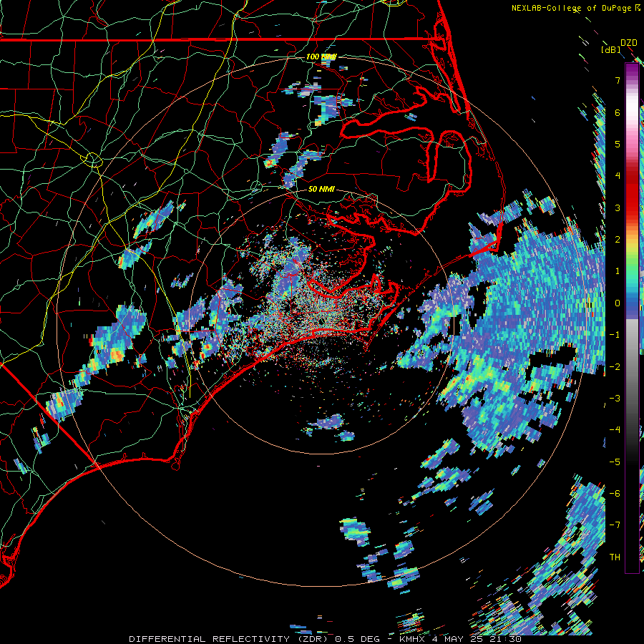Select the 6 dB scale label

point(618,112)
